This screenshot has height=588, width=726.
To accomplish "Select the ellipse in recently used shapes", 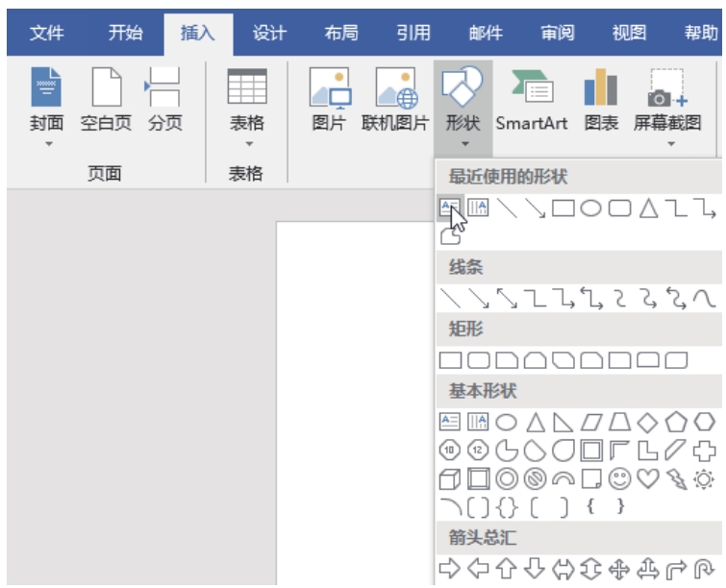I will click(590, 208).
